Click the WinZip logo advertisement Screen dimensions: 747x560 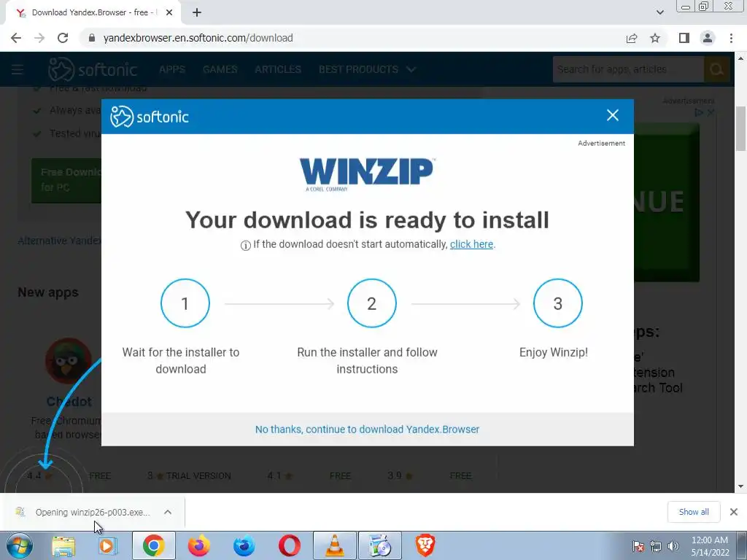[367, 174]
